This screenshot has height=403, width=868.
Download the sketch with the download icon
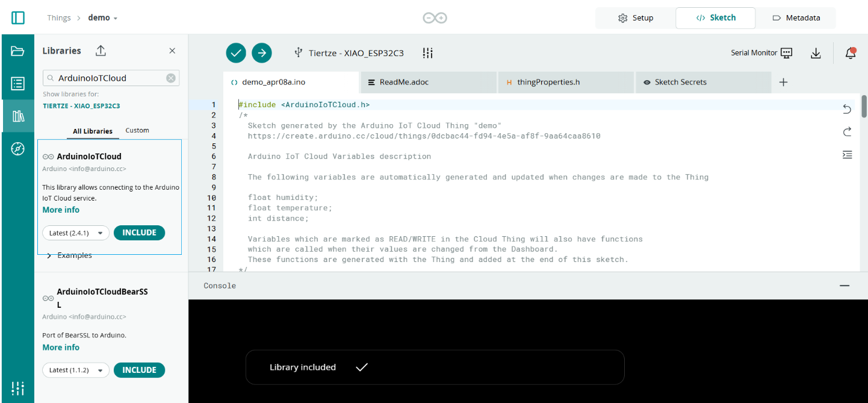(x=816, y=53)
